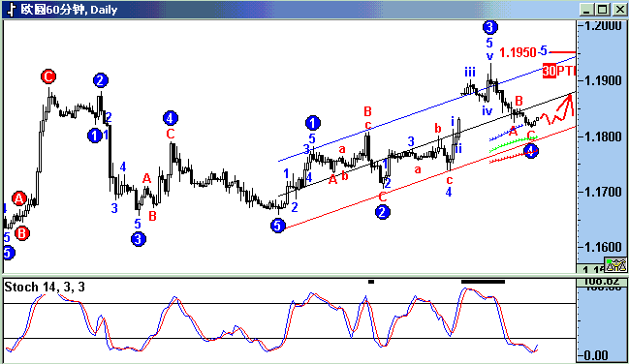Select the circled blue 4 above red C label
The width and height of the screenshot is (629, 364).
pyautogui.click(x=170, y=118)
